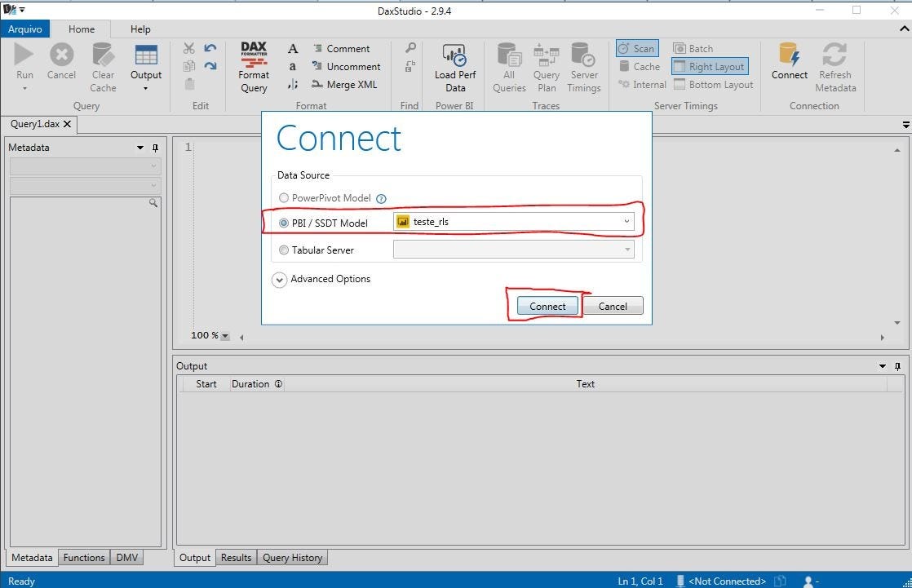Open the Output button dropdown arrow
The width and height of the screenshot is (912, 588).
(145, 88)
